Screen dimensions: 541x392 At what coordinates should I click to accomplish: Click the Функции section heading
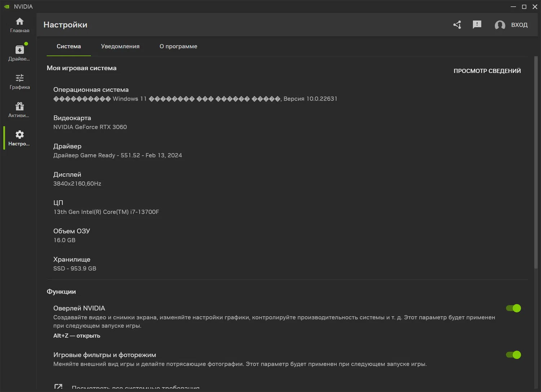tap(61, 291)
